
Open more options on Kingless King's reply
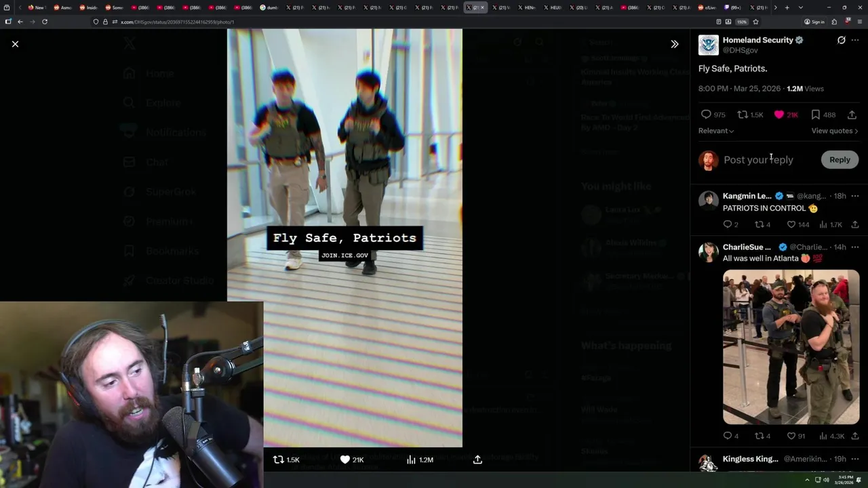point(855,459)
